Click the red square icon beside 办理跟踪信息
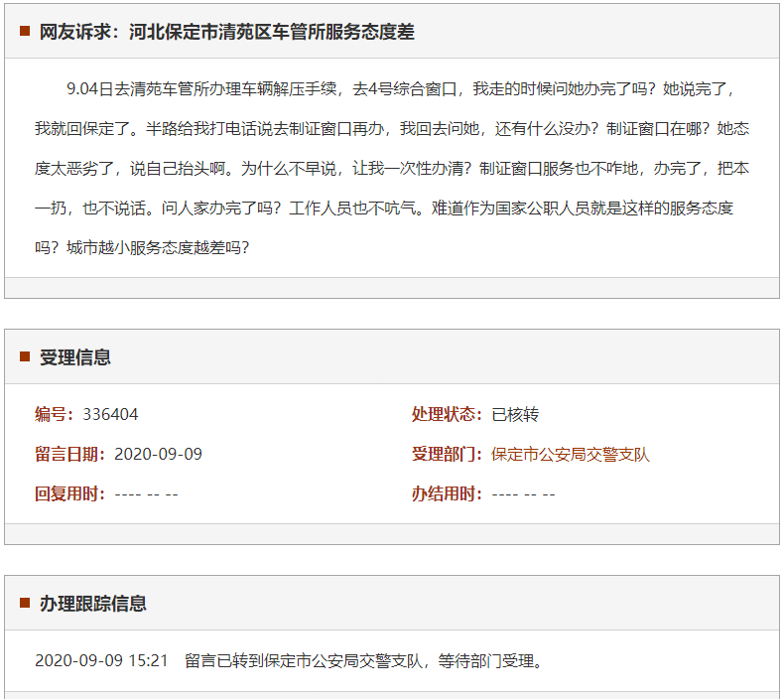Image resolution: width=784 pixels, height=699 pixels. tap(25, 604)
